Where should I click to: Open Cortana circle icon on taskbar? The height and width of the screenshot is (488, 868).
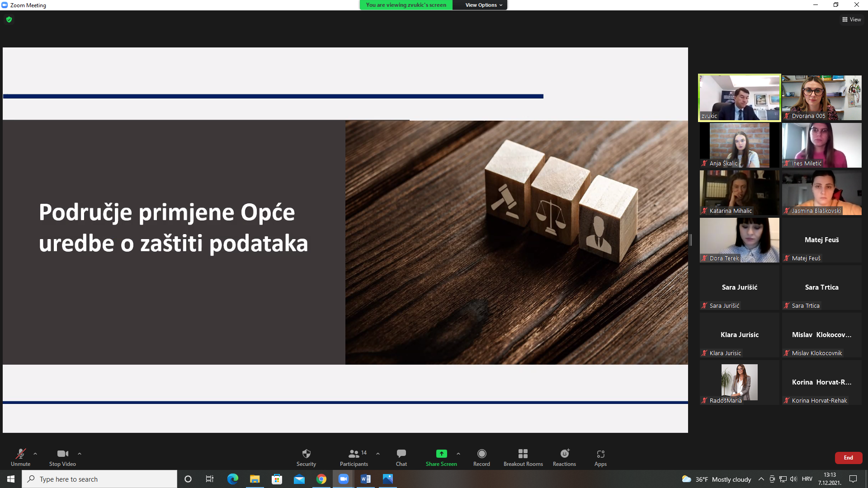188,479
